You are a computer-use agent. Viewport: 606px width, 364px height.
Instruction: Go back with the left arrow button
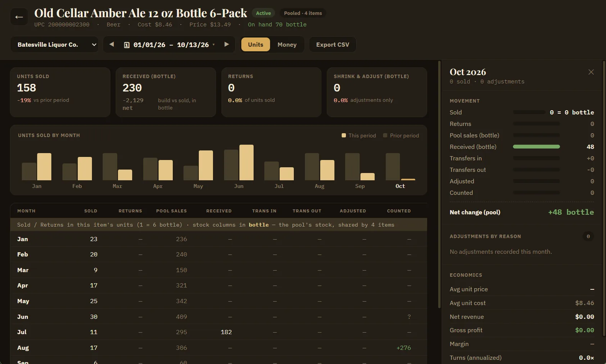point(19,17)
